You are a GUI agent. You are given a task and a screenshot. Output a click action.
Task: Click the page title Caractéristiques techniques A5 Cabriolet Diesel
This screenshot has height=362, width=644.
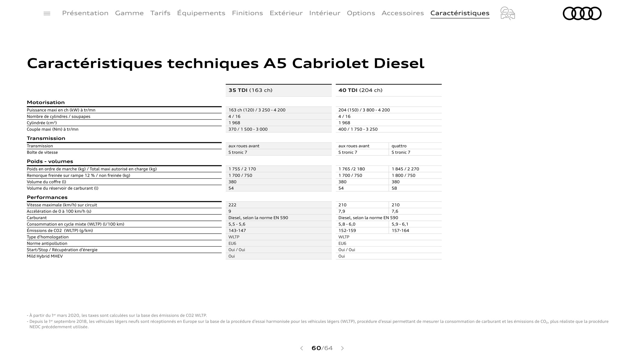pyautogui.click(x=226, y=63)
